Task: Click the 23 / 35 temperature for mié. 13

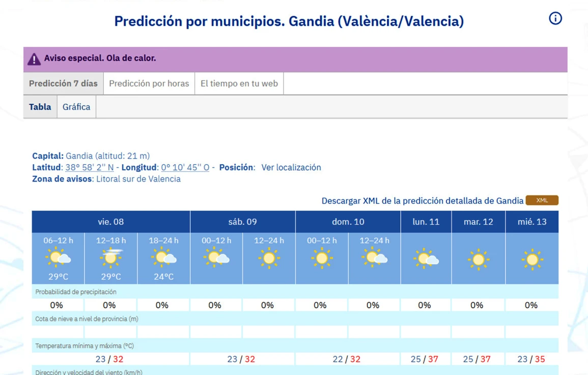Action: tap(531, 359)
